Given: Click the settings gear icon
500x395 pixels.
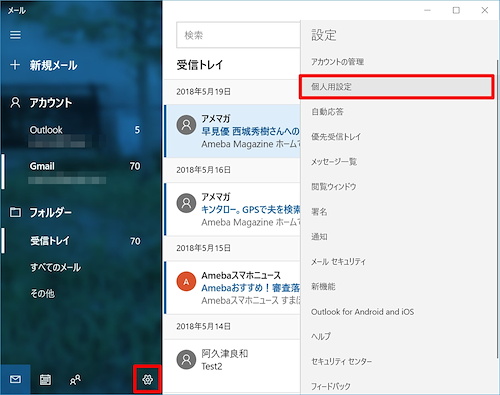Looking at the screenshot, I should (147, 379).
